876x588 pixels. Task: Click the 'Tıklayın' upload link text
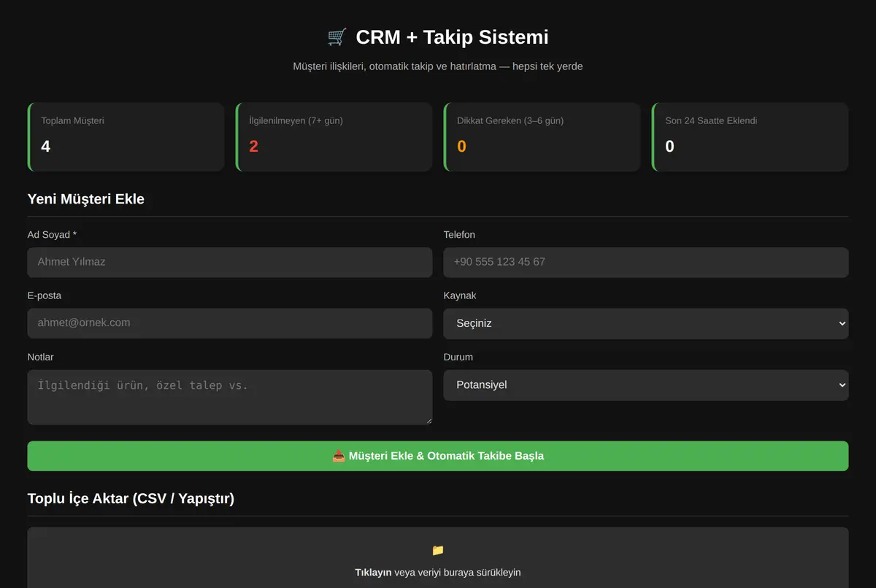(373, 572)
